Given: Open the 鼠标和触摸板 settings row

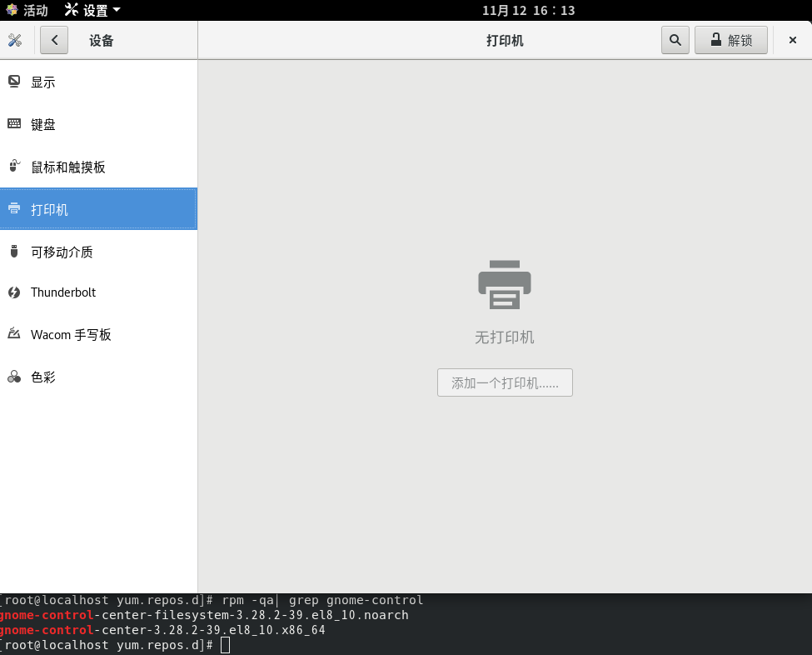Looking at the screenshot, I should pyautogui.click(x=98, y=167).
